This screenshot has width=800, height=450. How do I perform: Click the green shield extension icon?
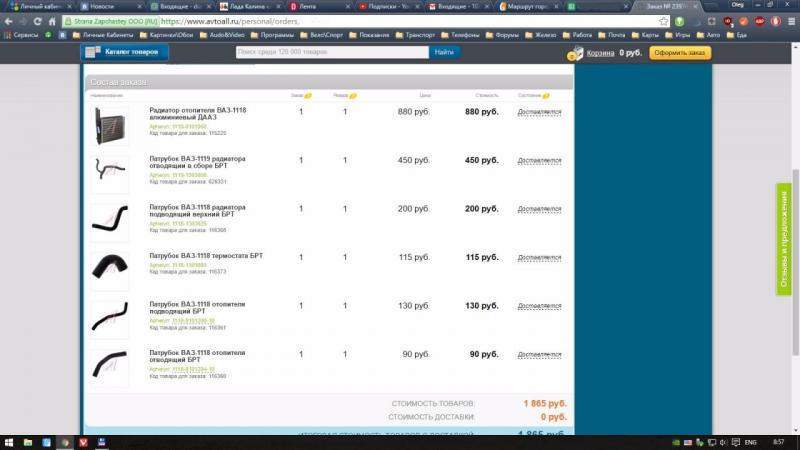[680, 21]
